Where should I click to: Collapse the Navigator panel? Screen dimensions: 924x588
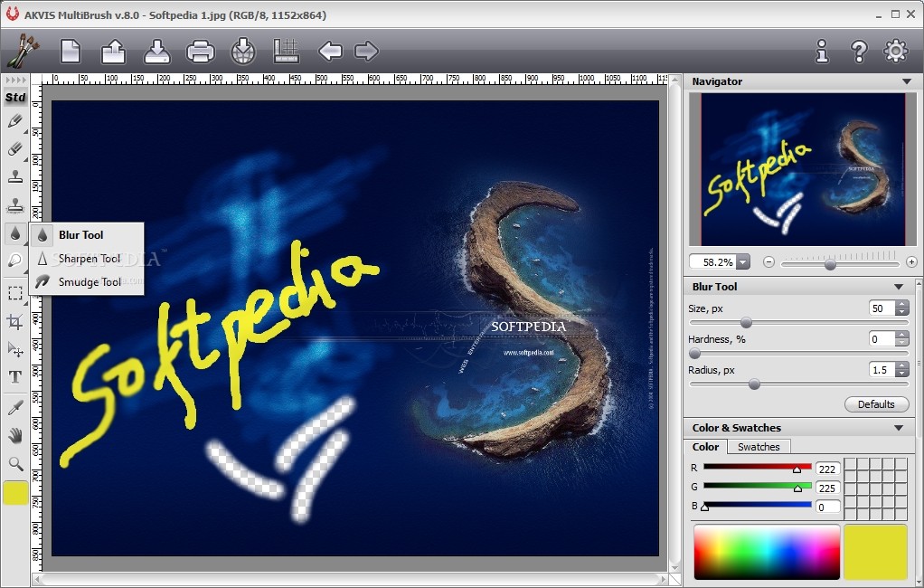pyautogui.click(x=906, y=81)
